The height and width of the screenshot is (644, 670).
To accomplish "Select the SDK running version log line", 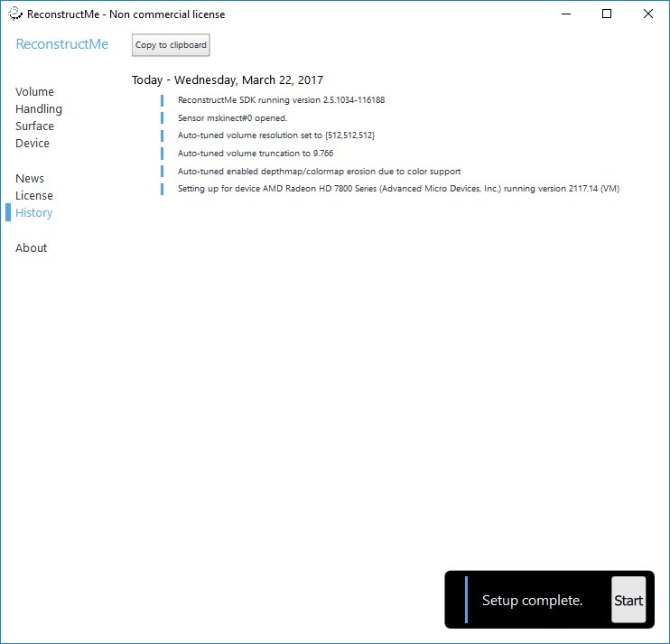I will pos(281,100).
